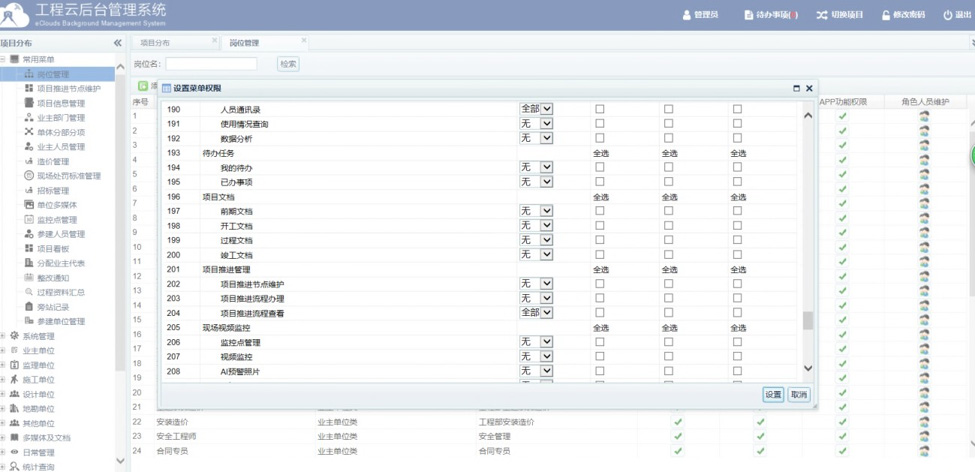The width and height of the screenshot is (975, 473).
Task: Expand the 系统管理 tree node
Action: pyautogui.click(x=4, y=336)
